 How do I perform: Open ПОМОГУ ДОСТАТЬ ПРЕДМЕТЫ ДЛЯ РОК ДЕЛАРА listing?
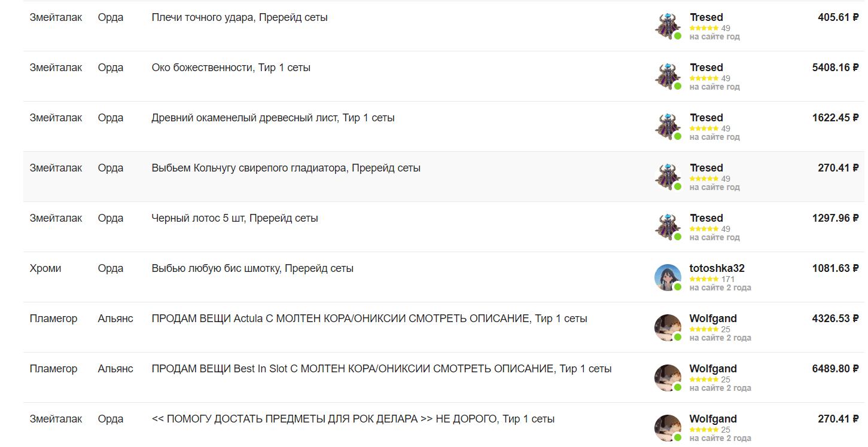click(353, 419)
